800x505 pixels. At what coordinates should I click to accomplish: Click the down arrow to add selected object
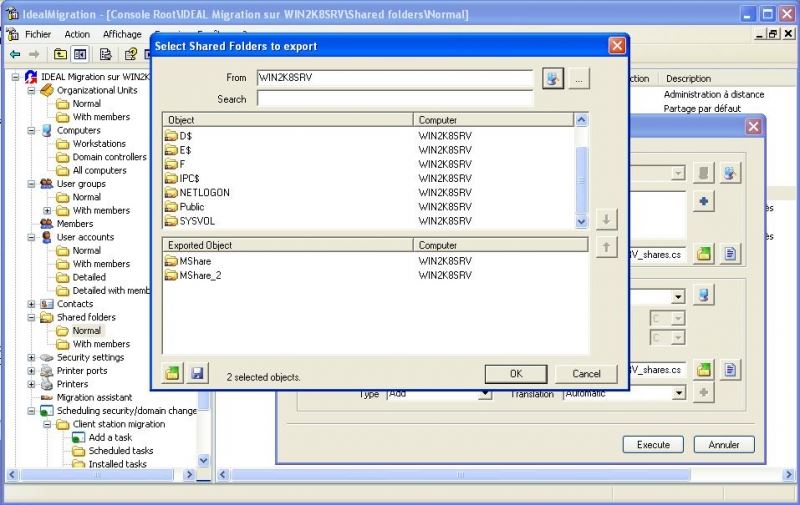coord(606,219)
